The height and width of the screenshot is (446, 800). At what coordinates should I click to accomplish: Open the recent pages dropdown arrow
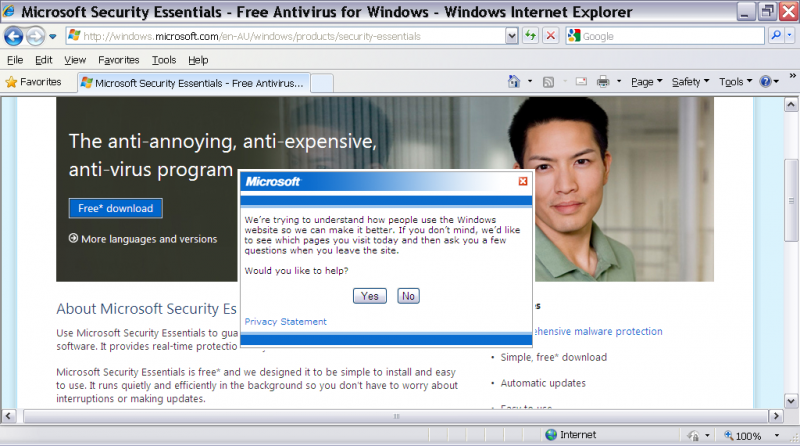point(53,36)
